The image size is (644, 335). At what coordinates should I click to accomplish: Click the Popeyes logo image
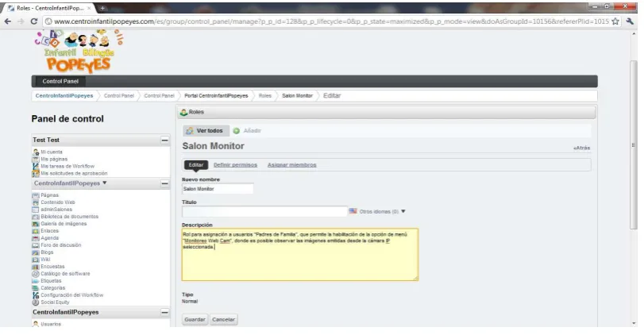click(79, 52)
